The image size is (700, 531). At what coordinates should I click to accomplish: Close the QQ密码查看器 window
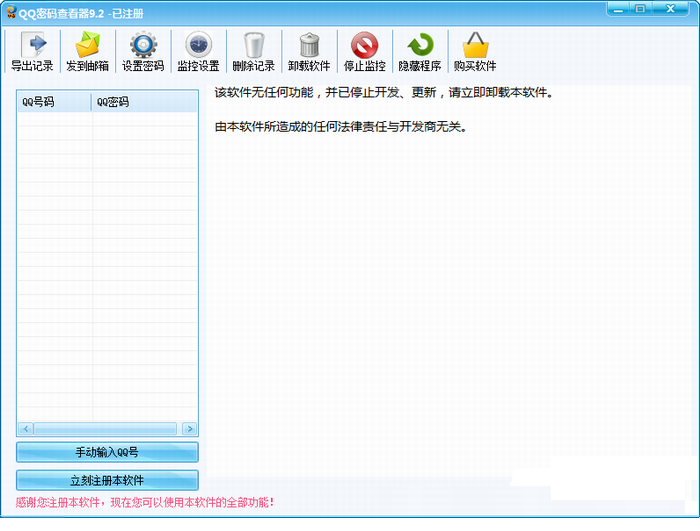(x=670, y=9)
